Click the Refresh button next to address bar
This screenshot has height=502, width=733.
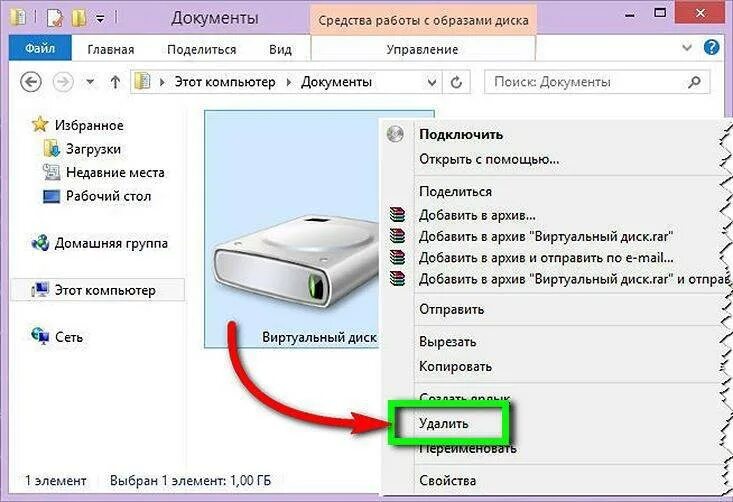[456, 83]
